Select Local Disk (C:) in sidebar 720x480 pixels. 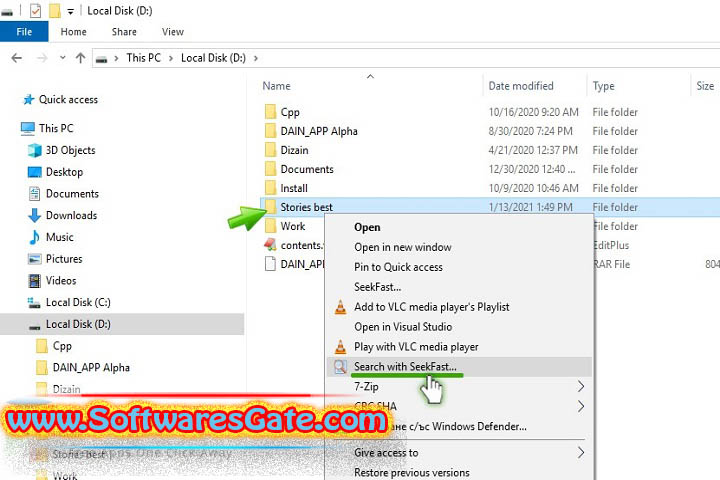pyautogui.click(x=78, y=302)
